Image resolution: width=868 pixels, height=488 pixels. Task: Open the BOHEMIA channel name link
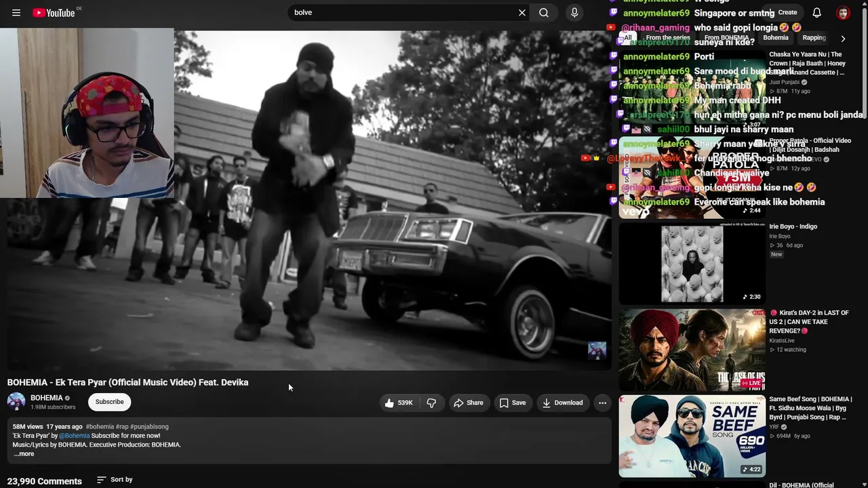pos(47,398)
